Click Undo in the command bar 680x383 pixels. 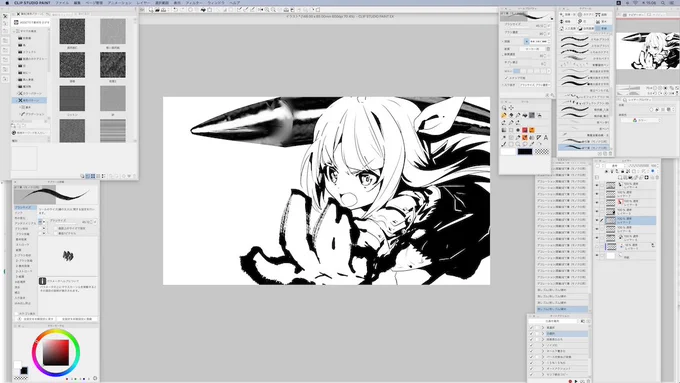click(176, 10)
